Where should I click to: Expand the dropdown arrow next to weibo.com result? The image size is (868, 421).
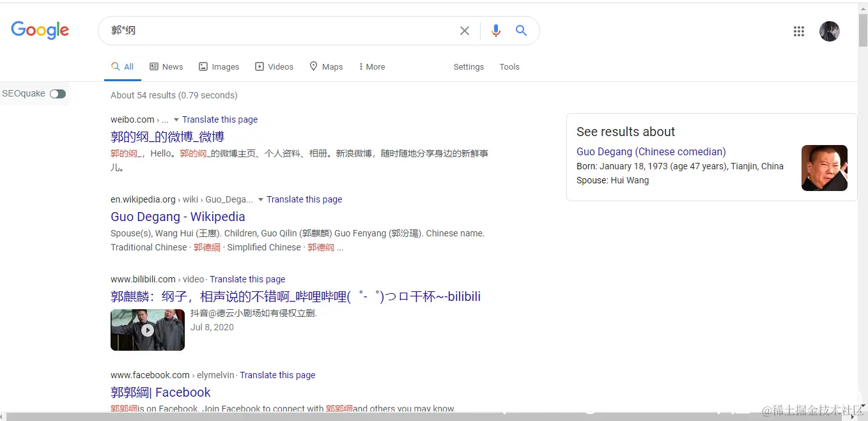[176, 119]
